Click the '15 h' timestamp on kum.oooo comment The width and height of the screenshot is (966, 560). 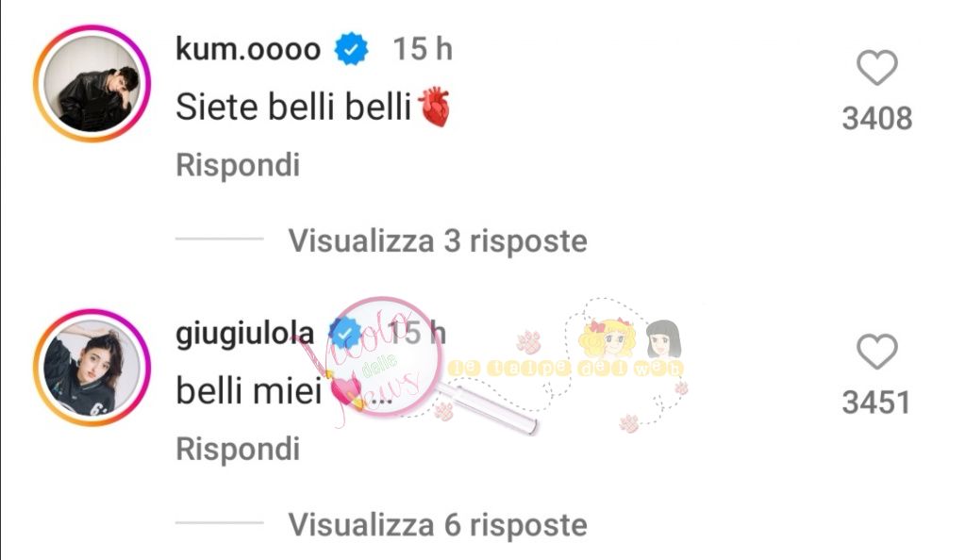coord(423,49)
